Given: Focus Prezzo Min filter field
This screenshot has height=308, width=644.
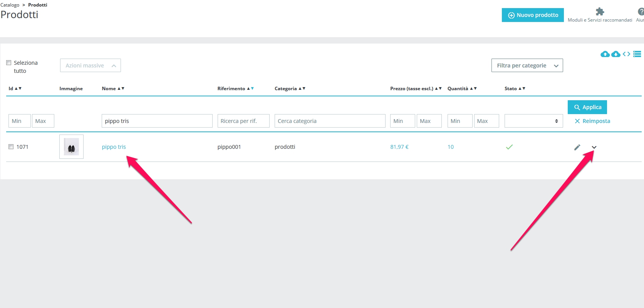Looking at the screenshot, I should coord(403,121).
